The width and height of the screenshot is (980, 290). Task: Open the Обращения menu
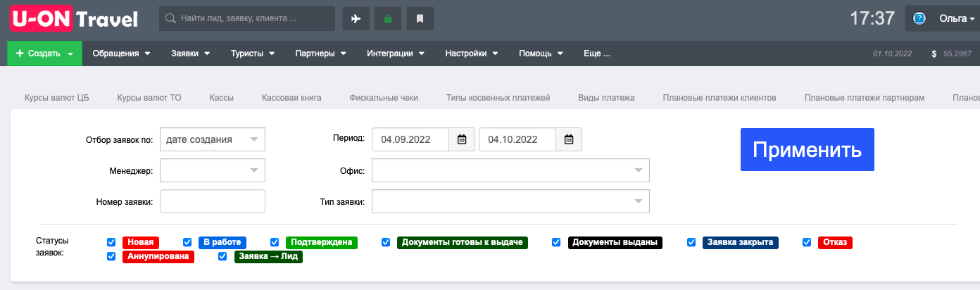pos(122,53)
